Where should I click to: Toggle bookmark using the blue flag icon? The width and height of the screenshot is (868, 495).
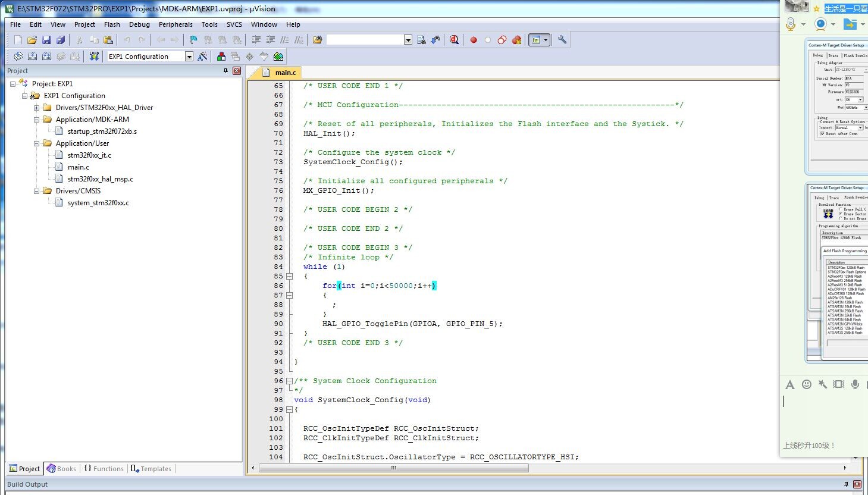point(193,40)
